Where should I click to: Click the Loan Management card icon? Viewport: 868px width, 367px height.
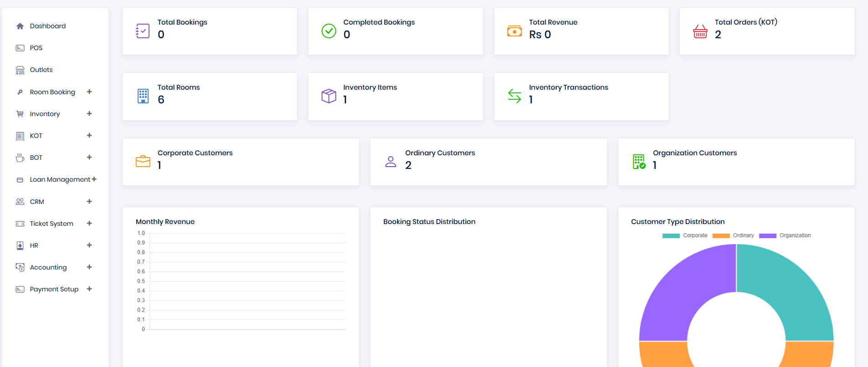coord(20,180)
